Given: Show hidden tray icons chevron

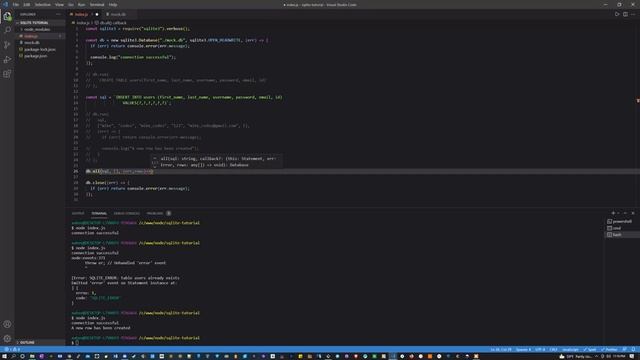Looking at the screenshot, I should pos(596,356).
